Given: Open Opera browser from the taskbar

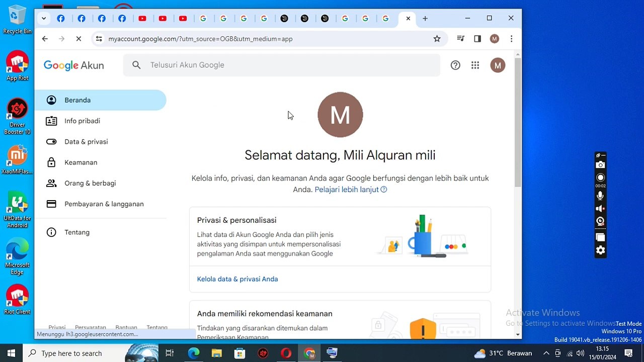Looking at the screenshot, I should 286,353.
